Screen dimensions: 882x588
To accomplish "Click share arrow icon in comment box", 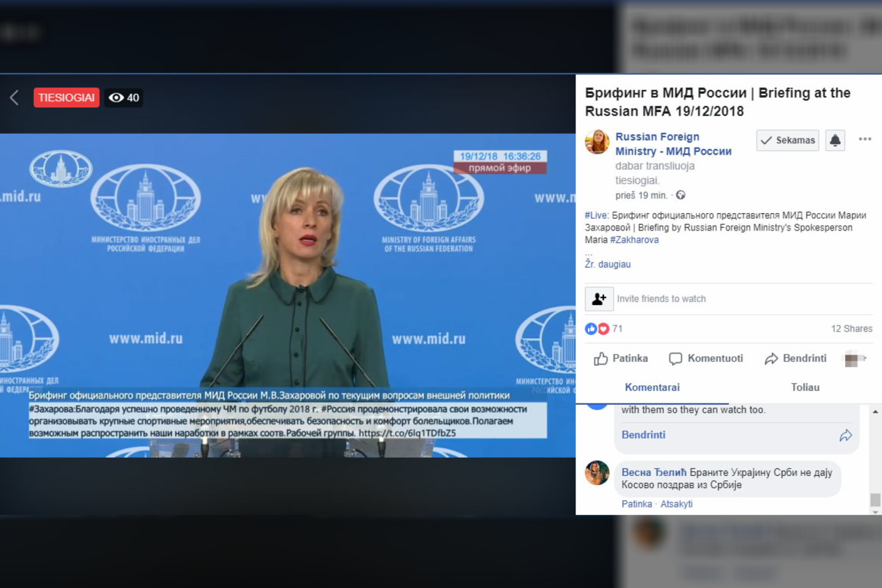I will (845, 435).
